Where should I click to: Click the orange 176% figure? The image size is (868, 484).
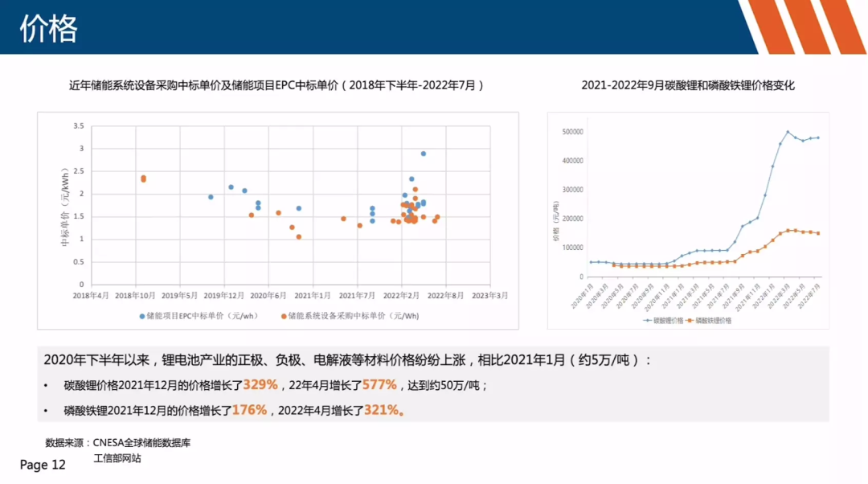tap(250, 410)
